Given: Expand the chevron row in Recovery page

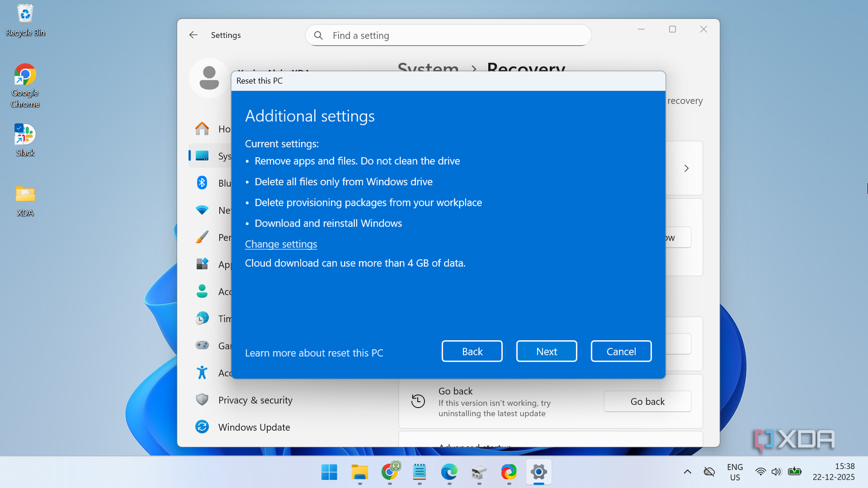Looking at the screenshot, I should coord(686,168).
